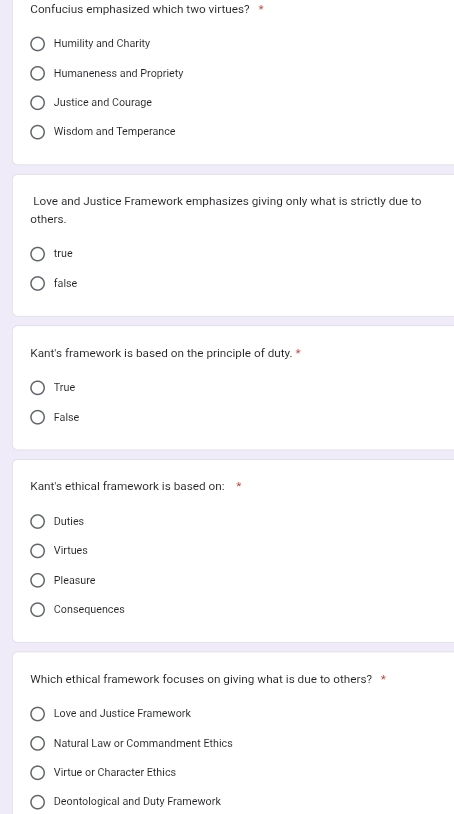Select the 'Consequences' option
Screen dimensions: 454x814
tap(37, 609)
